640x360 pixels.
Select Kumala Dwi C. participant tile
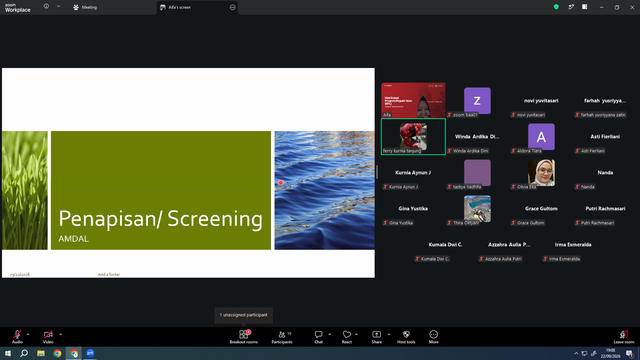click(x=445, y=245)
